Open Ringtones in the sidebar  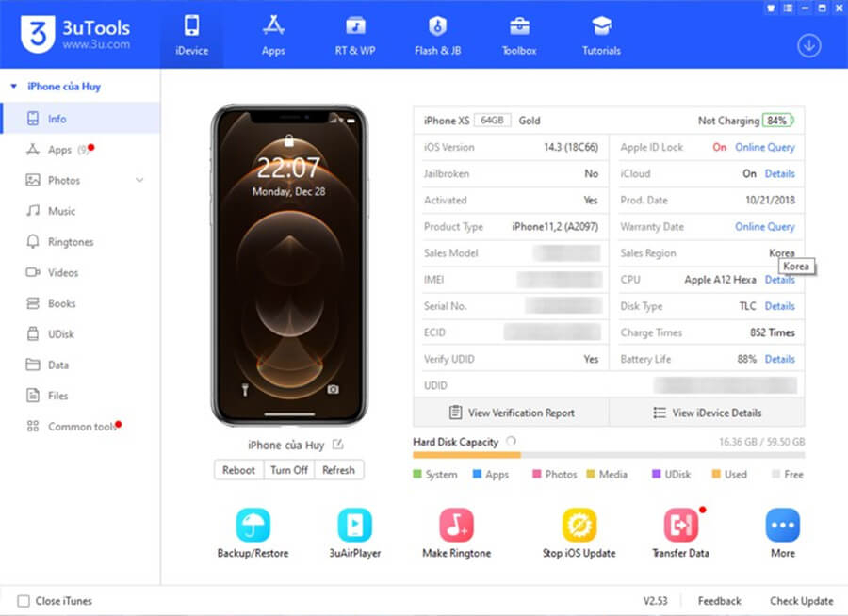pos(80,242)
